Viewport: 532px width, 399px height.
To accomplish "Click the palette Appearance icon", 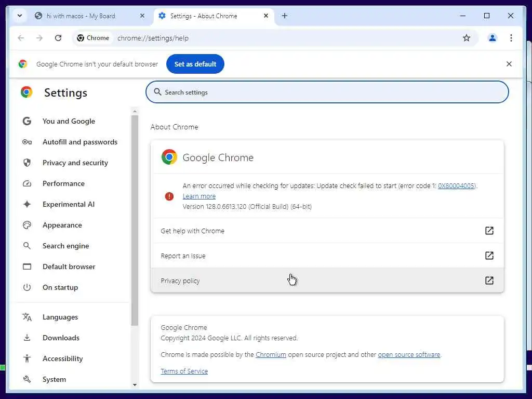I will [27, 225].
